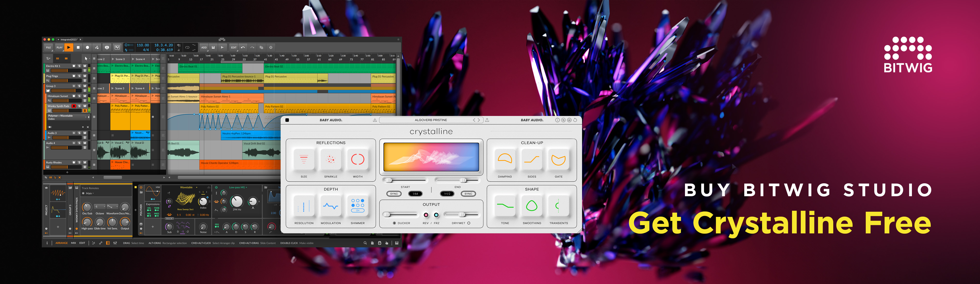
Task: Click the Transients shape control
Action: click(559, 206)
